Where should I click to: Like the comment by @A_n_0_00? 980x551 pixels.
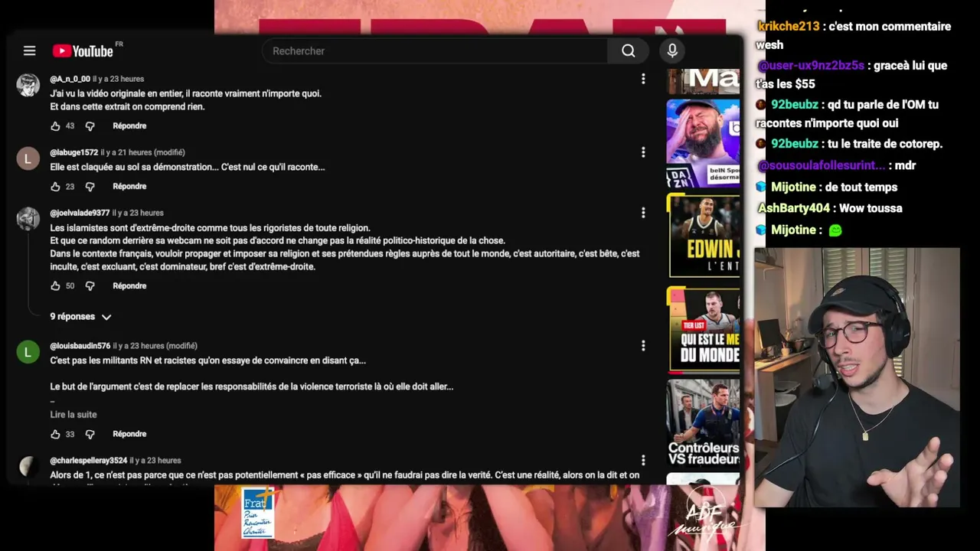(55, 126)
